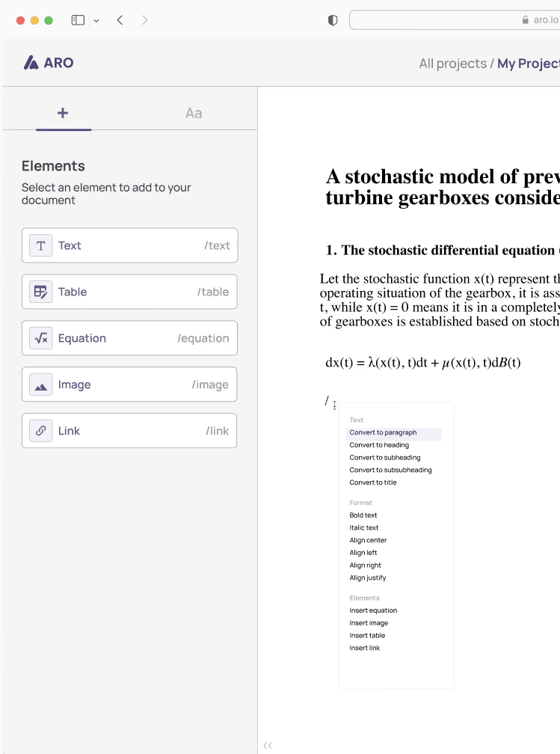Click the slash command line in document
The width and height of the screenshot is (560, 754).
click(327, 401)
